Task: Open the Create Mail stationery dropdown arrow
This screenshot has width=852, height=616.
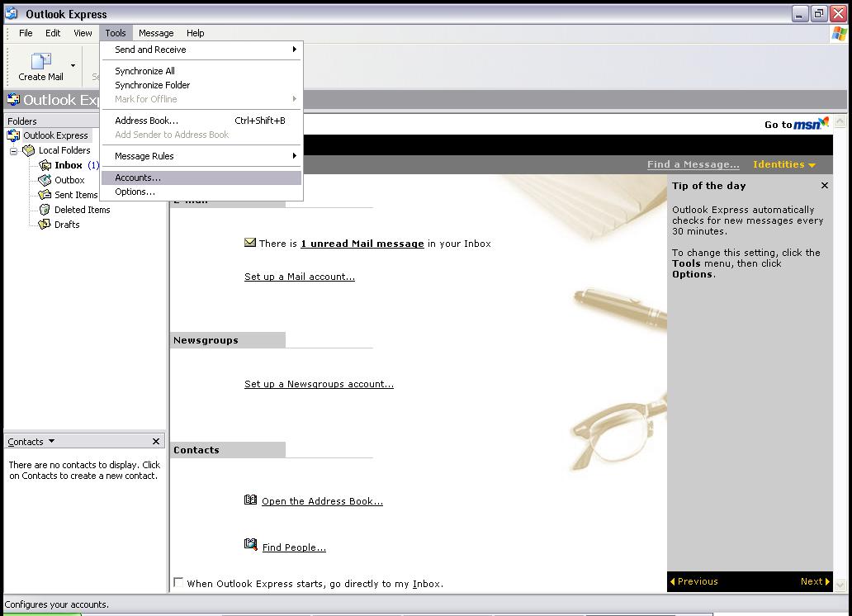Action: (x=73, y=65)
